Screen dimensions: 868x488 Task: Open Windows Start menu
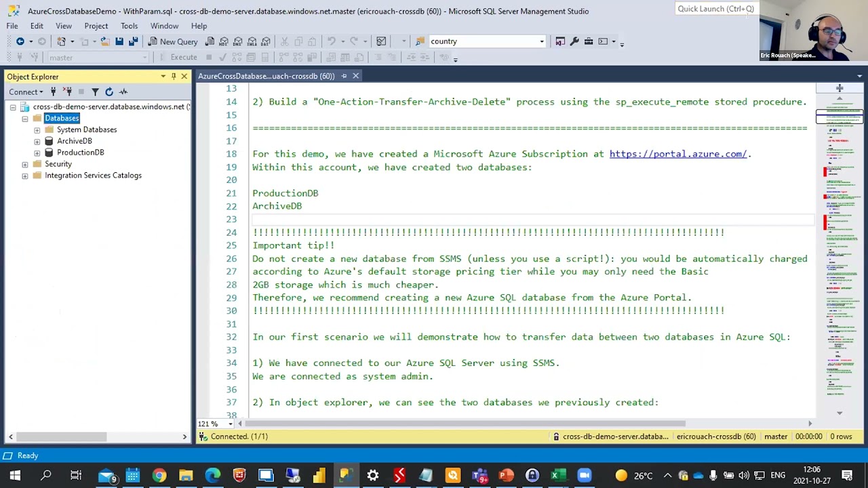click(x=15, y=475)
